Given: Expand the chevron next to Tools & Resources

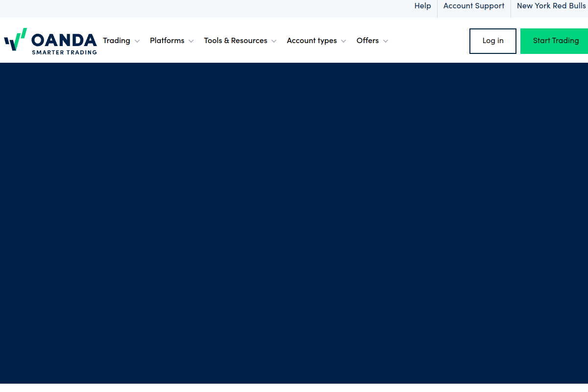Looking at the screenshot, I should (274, 41).
